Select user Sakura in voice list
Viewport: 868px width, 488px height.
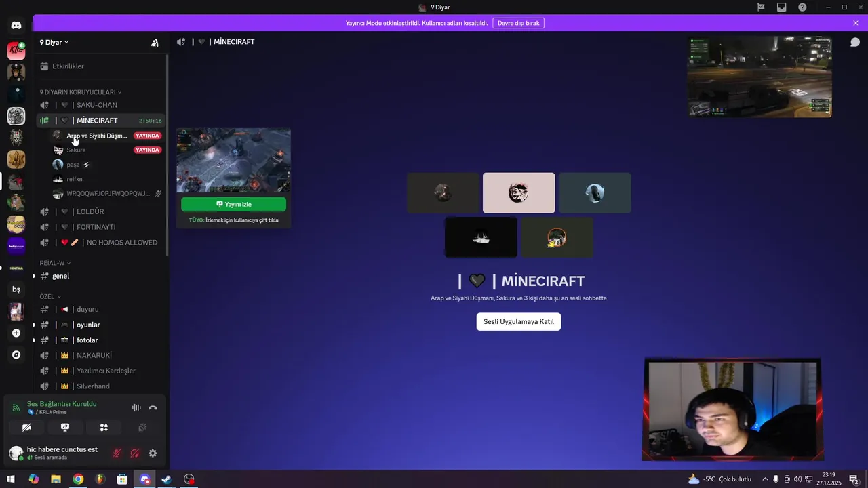108,150
